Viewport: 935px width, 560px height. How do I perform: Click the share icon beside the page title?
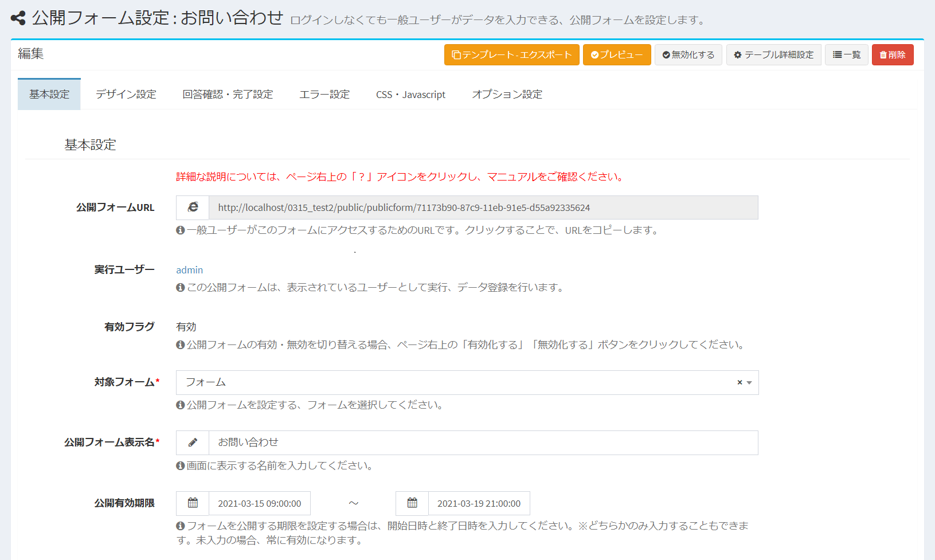click(18, 18)
